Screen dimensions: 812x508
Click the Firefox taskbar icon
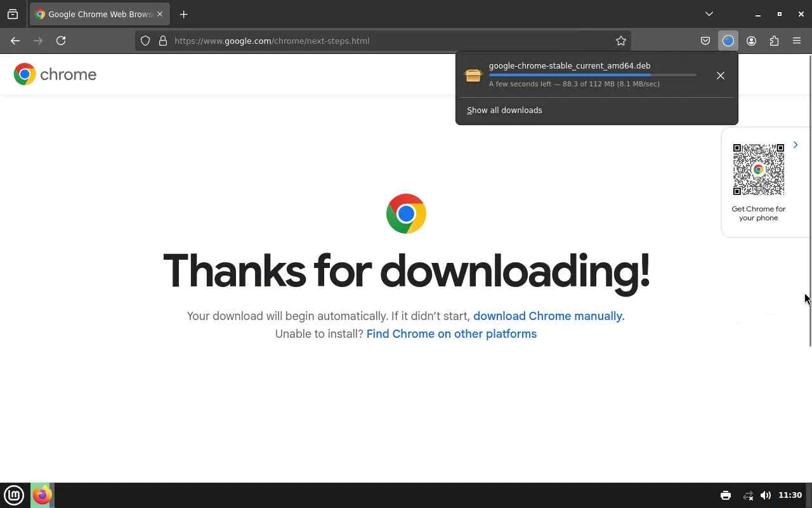point(42,495)
